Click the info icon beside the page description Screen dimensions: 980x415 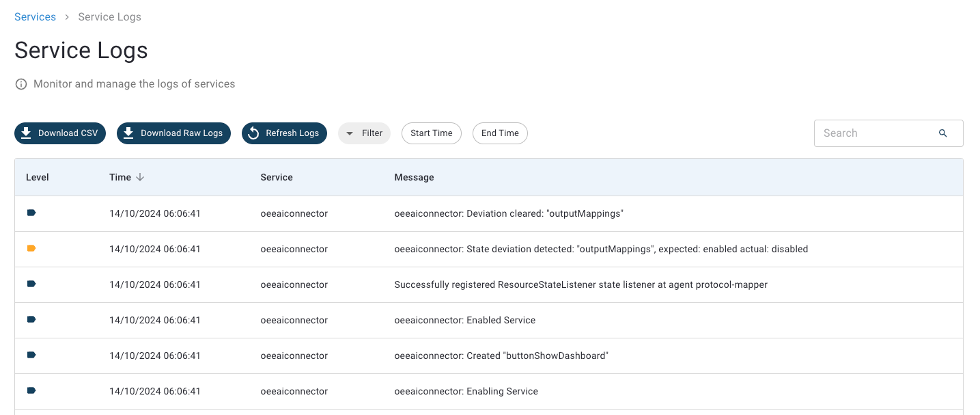21,84
